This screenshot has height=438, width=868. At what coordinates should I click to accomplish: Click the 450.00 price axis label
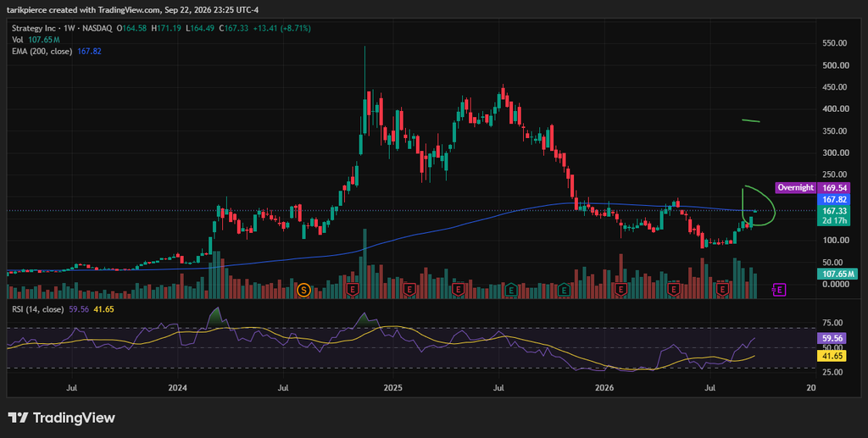pos(835,87)
